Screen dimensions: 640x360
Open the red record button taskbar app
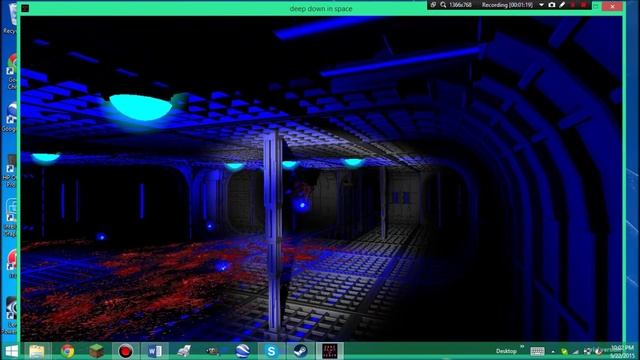(x=126, y=351)
